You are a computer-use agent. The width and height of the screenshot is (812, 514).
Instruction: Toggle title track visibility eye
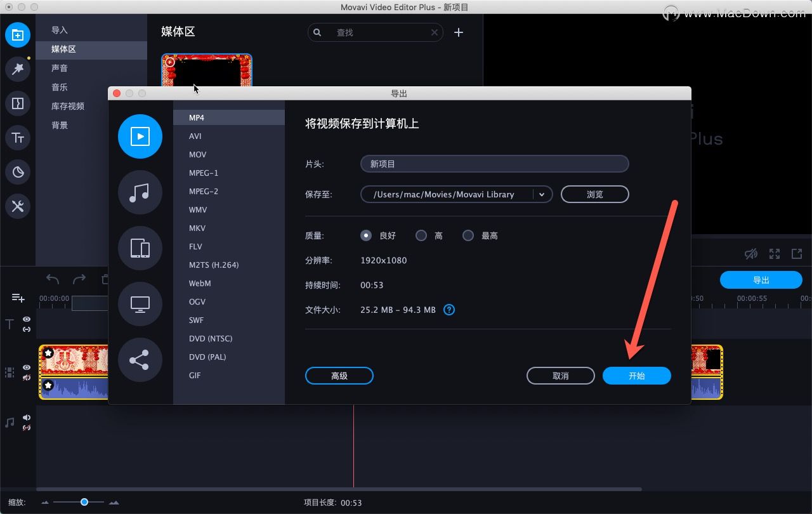pyautogui.click(x=27, y=320)
